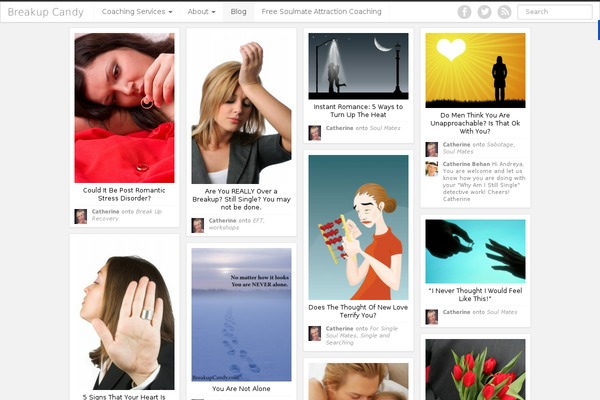Open 'Does The Thought Of New Love Terrify You?'

358,311
